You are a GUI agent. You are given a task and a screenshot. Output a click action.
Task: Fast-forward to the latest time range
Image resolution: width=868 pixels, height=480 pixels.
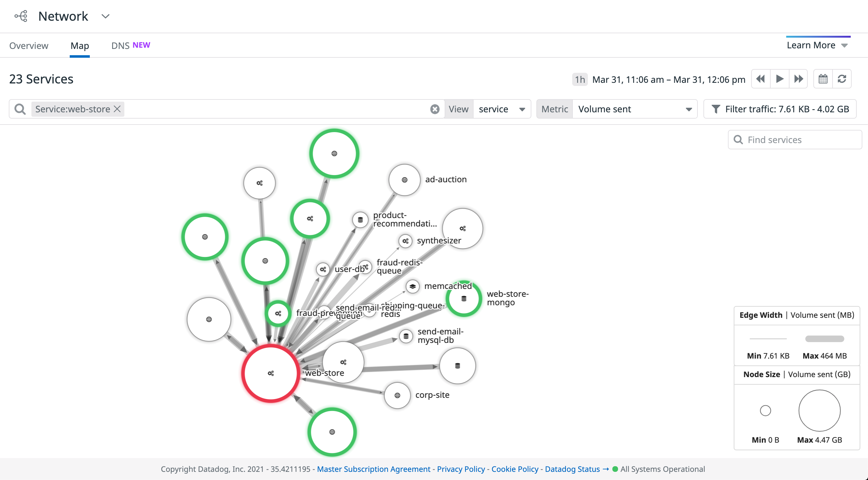(x=799, y=79)
